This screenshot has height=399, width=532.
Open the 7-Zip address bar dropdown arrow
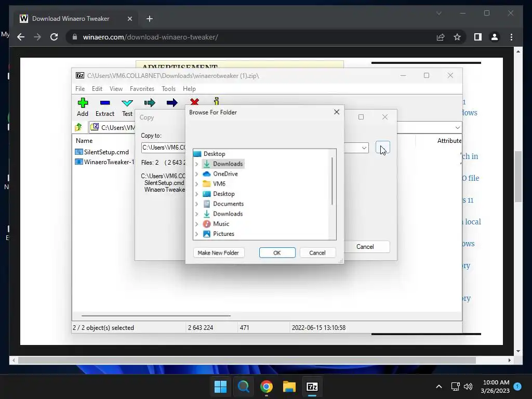457,128
